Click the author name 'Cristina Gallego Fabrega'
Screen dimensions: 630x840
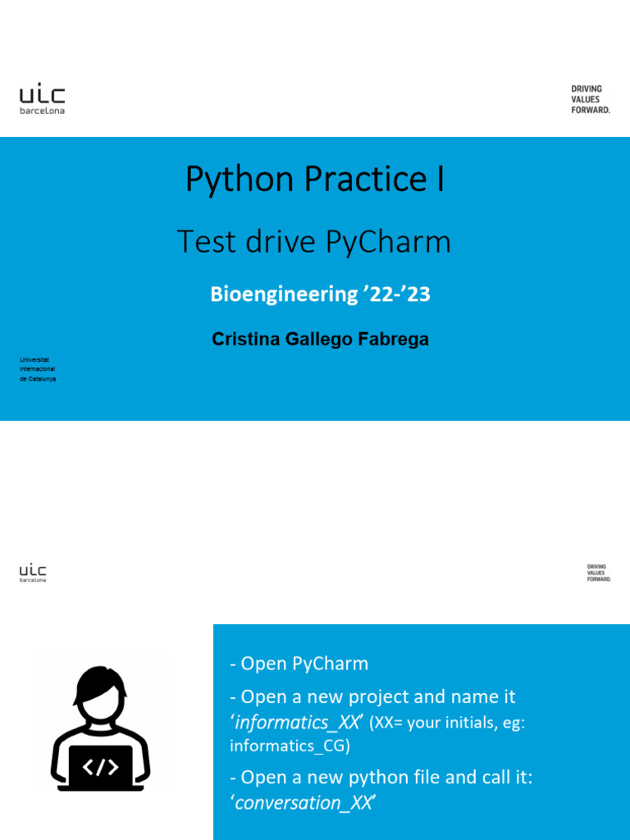click(321, 339)
